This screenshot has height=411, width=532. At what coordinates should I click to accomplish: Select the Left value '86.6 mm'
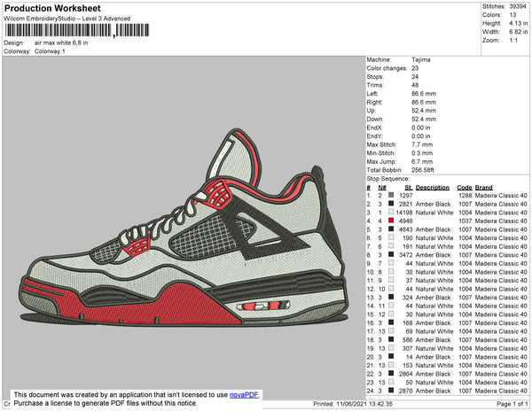[x=424, y=94]
